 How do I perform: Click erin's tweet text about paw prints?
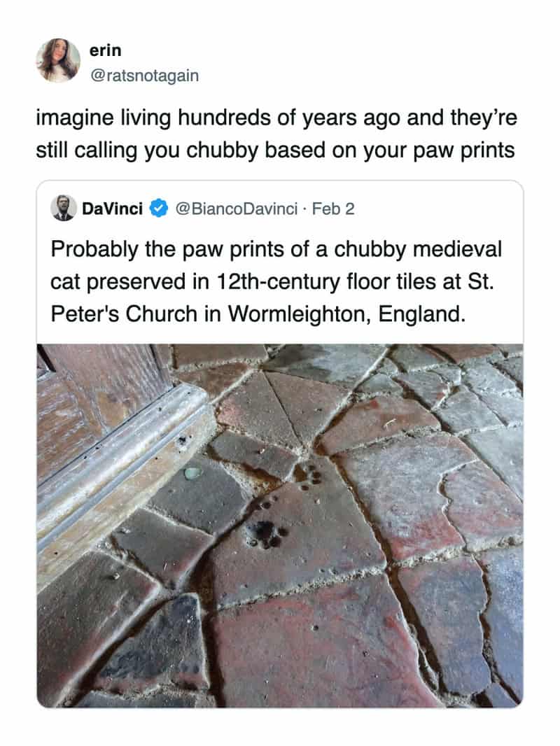[x=276, y=133]
